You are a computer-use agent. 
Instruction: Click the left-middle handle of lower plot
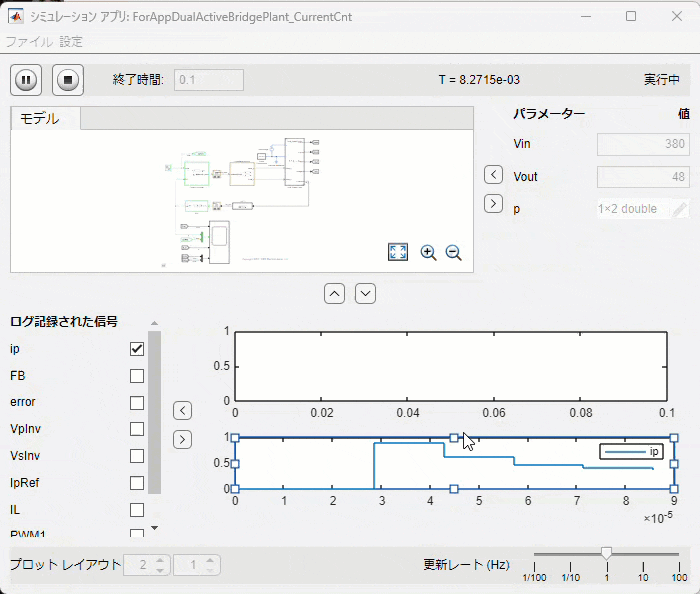coord(235,464)
